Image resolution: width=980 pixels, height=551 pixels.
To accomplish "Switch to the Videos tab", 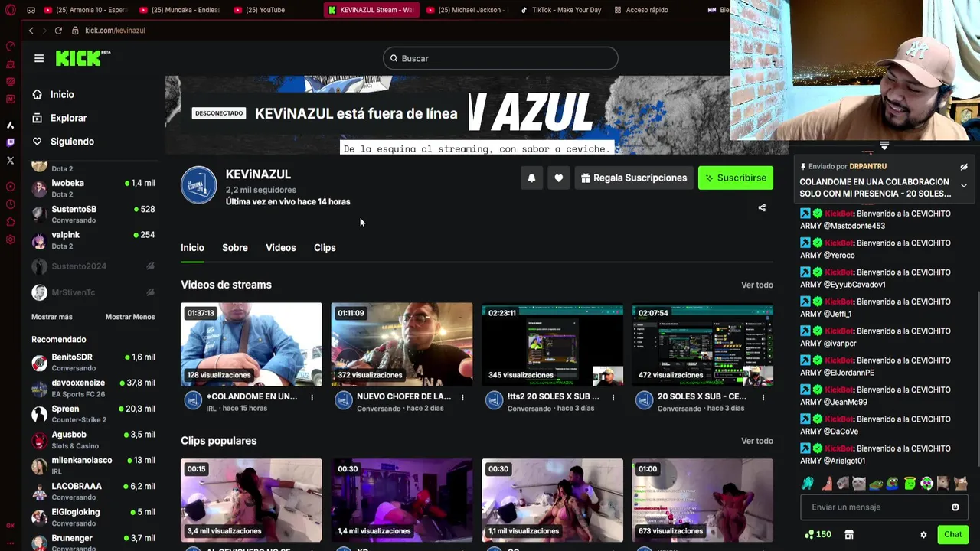I will point(281,248).
